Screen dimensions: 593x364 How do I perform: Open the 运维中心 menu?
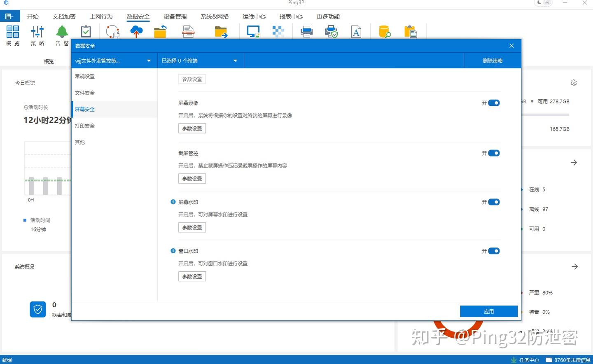(x=254, y=16)
